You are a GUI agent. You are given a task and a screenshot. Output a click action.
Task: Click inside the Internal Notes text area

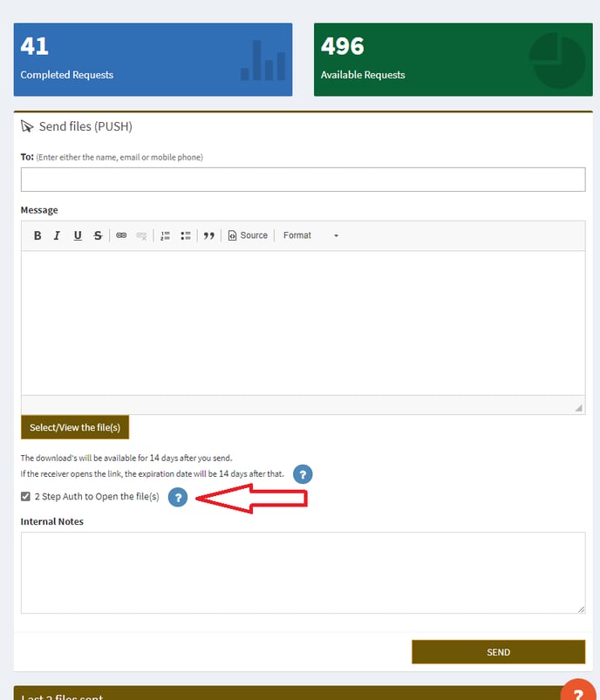coord(303,572)
